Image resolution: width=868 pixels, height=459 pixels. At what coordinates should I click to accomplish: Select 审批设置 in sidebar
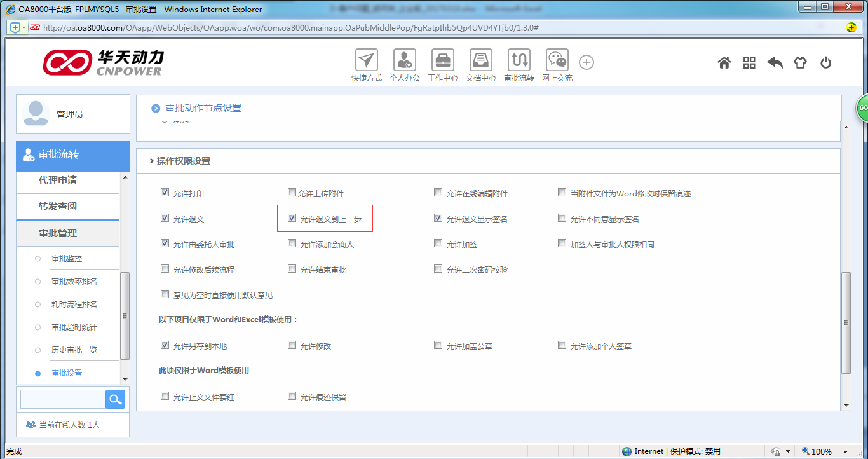(67, 373)
